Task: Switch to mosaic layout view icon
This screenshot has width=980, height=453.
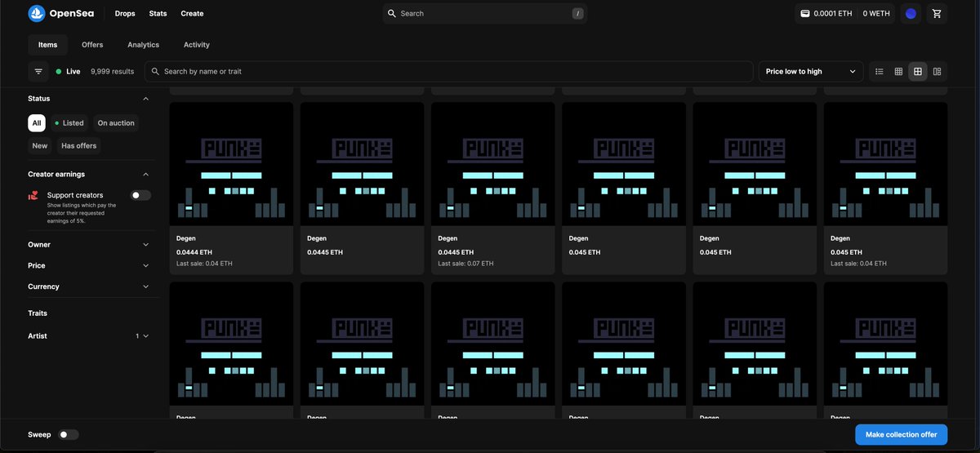Action: (x=937, y=72)
